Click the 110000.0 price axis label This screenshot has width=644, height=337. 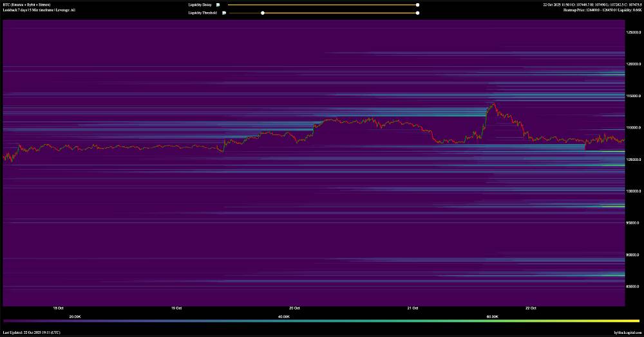634,128
